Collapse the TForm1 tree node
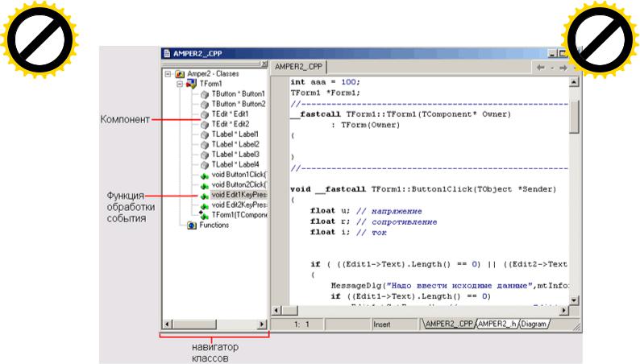The height and width of the screenshot is (364, 640). coord(180,84)
